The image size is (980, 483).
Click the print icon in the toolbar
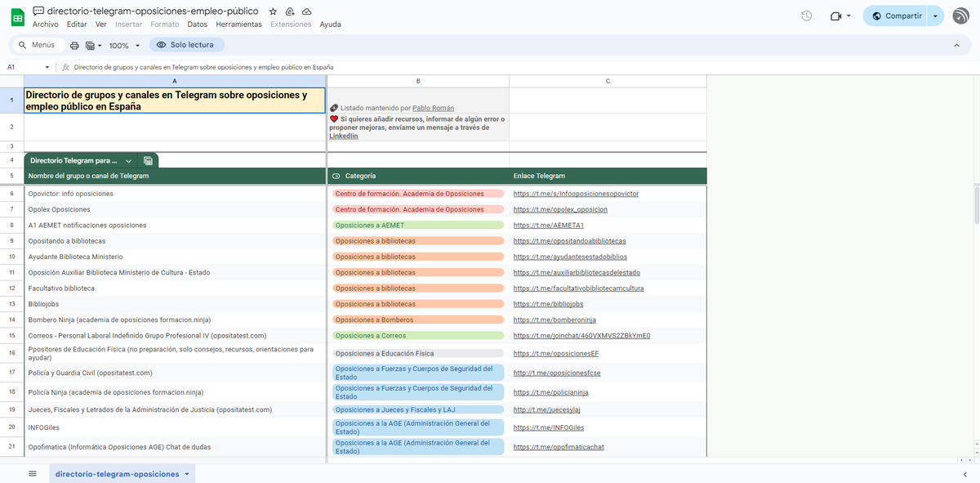pyautogui.click(x=75, y=46)
